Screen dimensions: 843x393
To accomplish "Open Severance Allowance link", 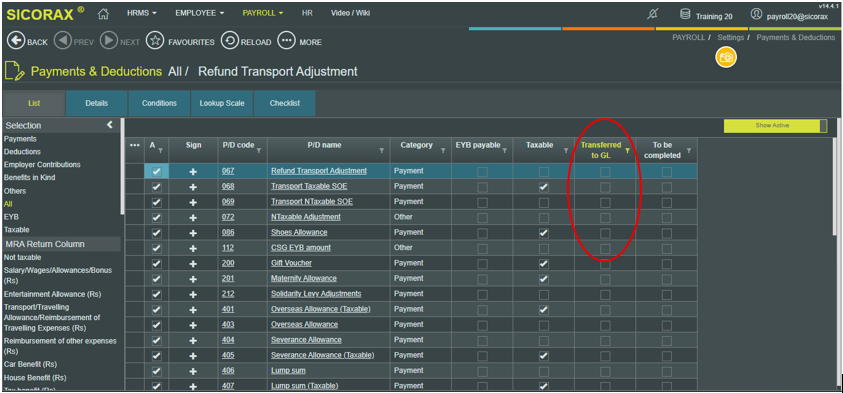I will click(306, 340).
